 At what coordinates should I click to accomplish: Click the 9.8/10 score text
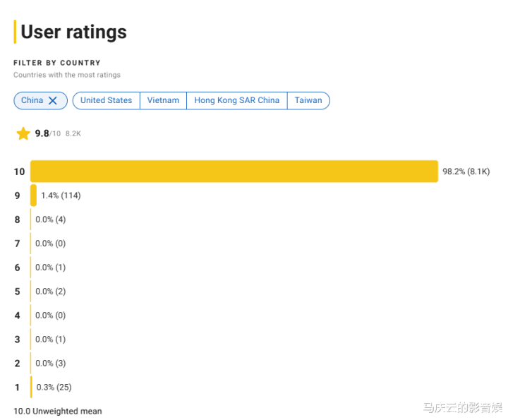point(48,133)
